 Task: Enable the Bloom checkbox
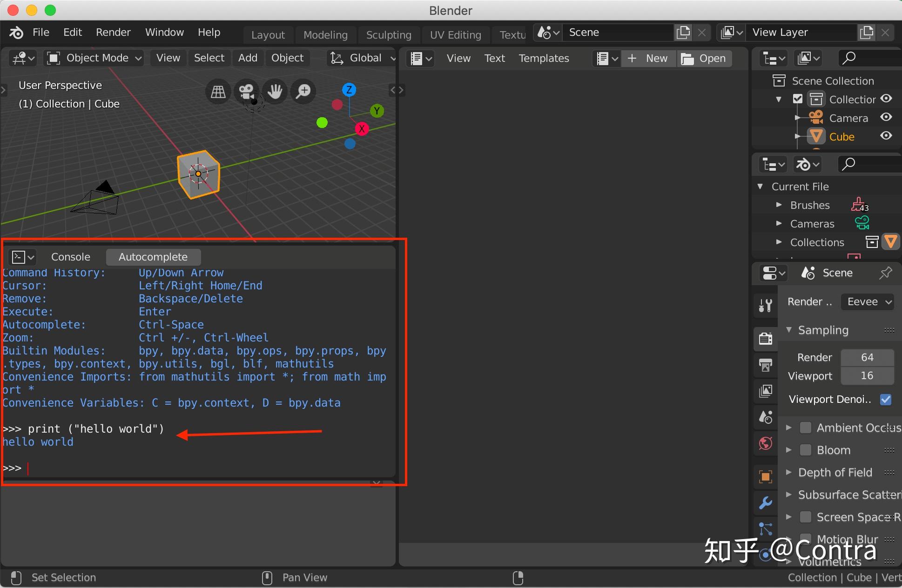[805, 450]
